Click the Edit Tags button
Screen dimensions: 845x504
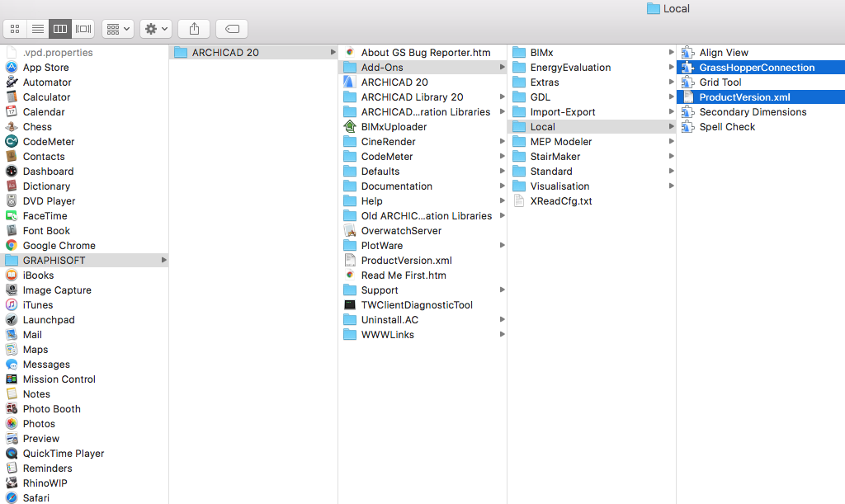click(232, 29)
